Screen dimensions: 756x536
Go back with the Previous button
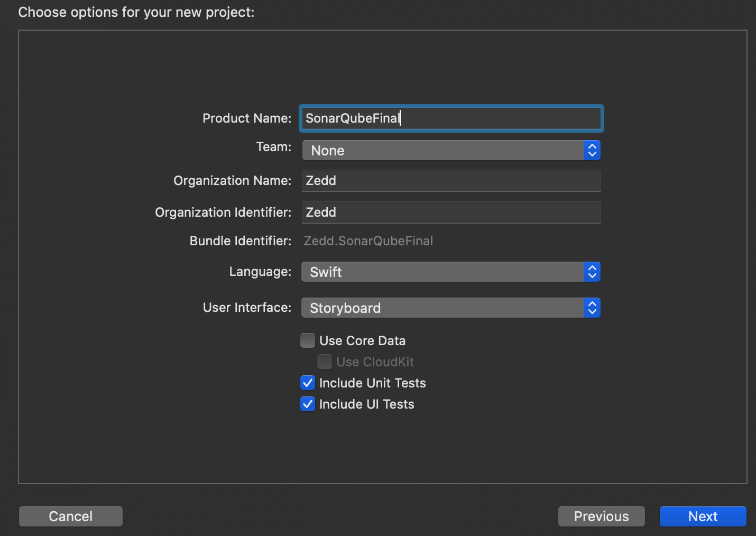click(x=601, y=516)
